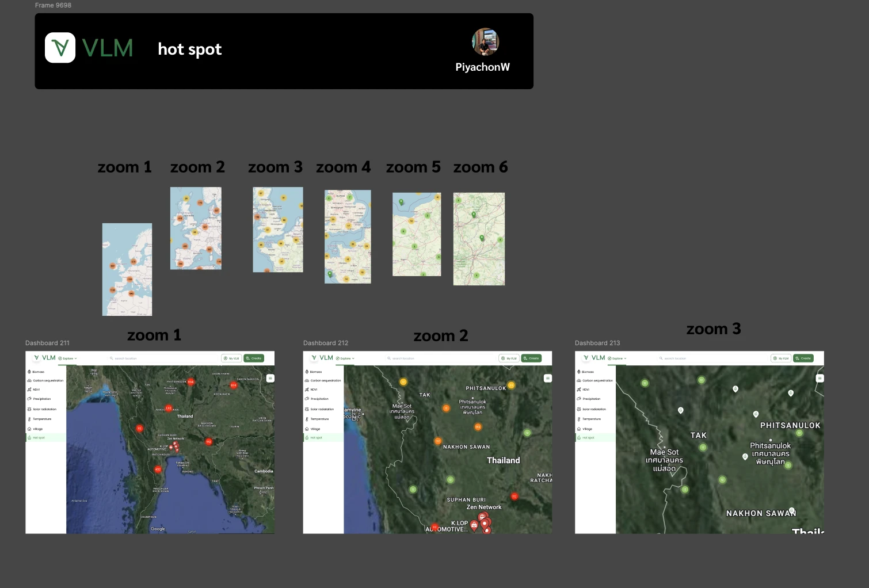Click the Village icon in Dashboard 213 sidebar
Viewport: 869px width, 588px height.
tap(579, 429)
